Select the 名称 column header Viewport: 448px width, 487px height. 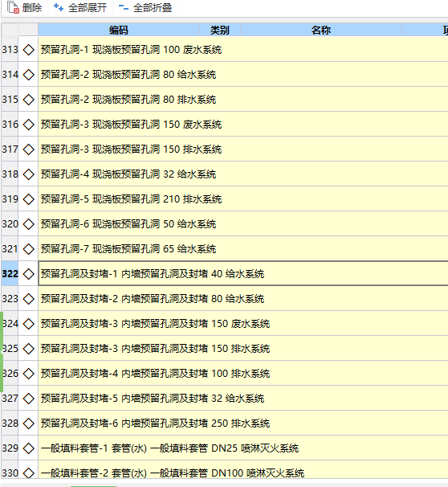321,30
